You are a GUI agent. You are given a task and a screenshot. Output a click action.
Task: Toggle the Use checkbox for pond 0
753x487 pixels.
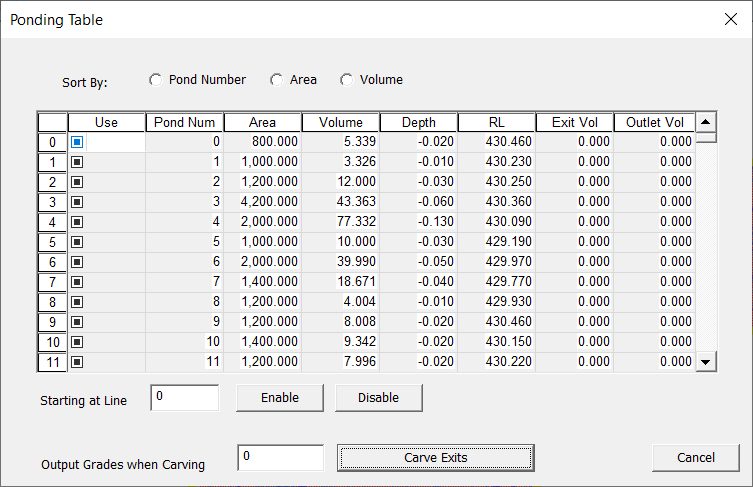coord(77,142)
